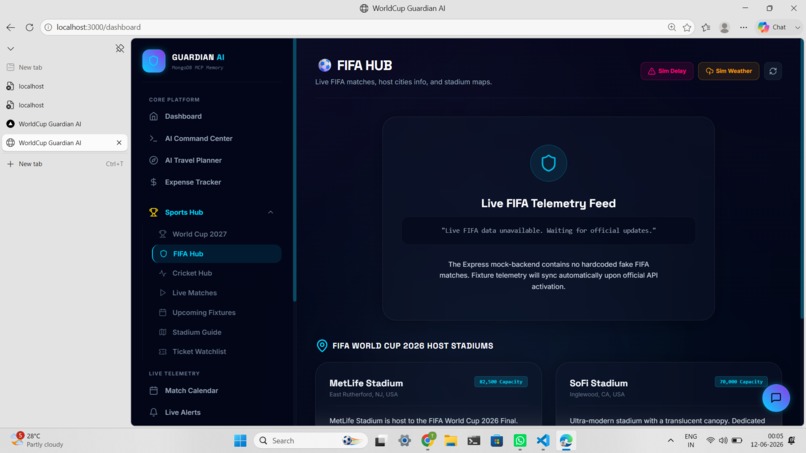Screen dimensions: 806x453
Task: Open the weather widget showing 28°C
Action: [38, 440]
